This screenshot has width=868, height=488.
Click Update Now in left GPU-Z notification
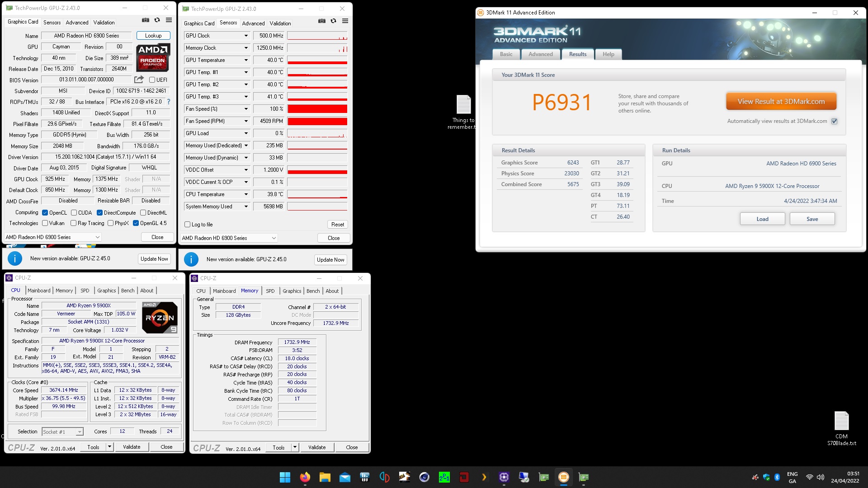coord(154,259)
